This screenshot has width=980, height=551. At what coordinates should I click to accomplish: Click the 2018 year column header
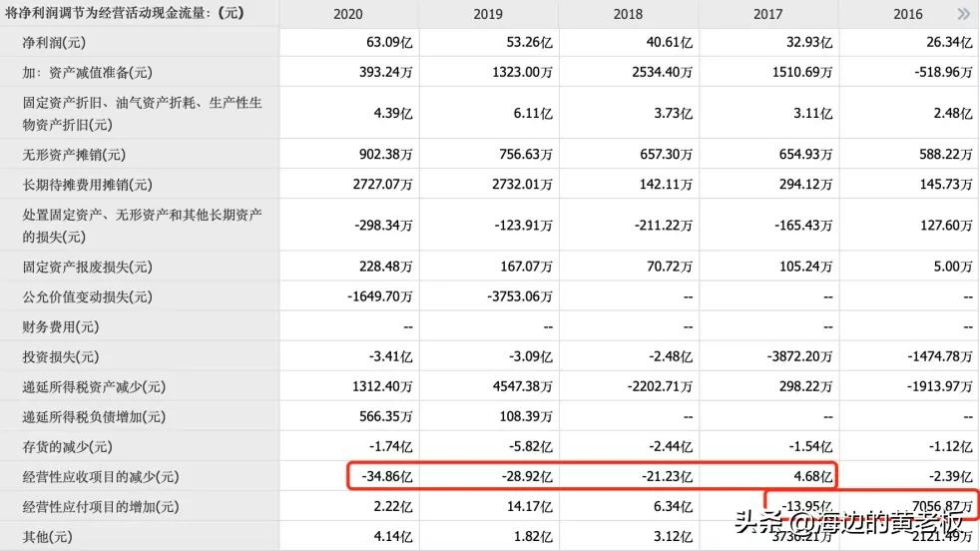click(629, 14)
